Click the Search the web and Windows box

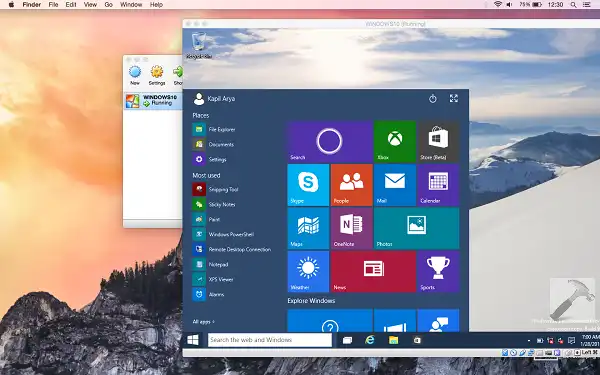pyautogui.click(x=270, y=340)
